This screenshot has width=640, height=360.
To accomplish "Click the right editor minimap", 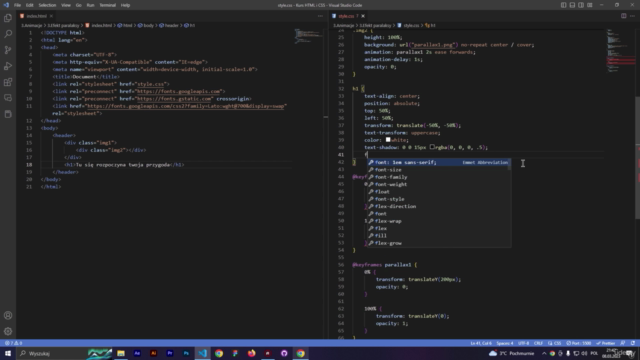I will 620,51.
